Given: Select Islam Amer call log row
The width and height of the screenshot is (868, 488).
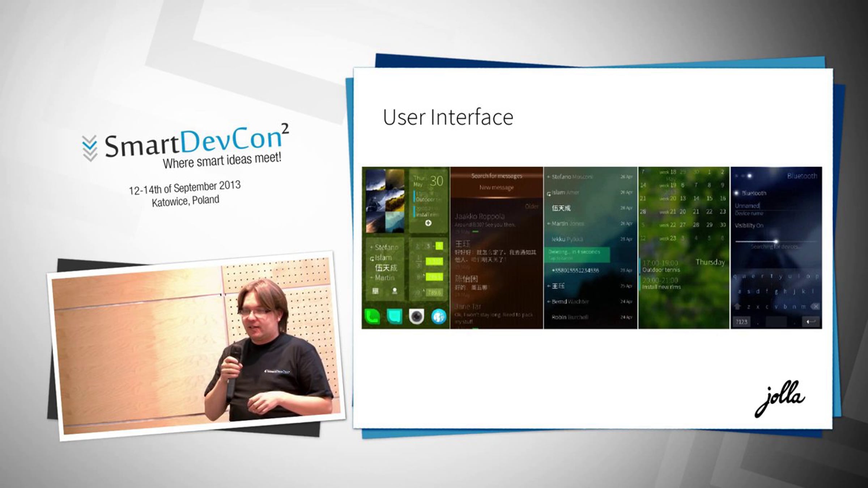Looking at the screenshot, I should pos(590,192).
